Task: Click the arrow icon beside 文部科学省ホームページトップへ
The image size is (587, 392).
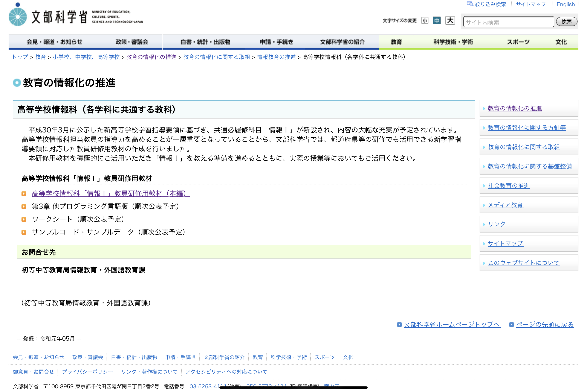Action: pyautogui.click(x=400, y=325)
